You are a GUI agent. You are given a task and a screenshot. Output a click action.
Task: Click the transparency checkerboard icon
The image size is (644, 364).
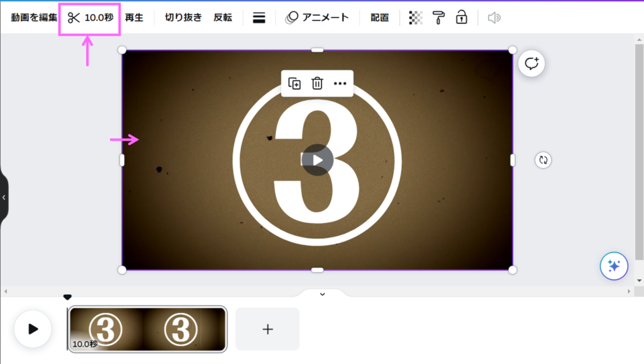(x=416, y=18)
